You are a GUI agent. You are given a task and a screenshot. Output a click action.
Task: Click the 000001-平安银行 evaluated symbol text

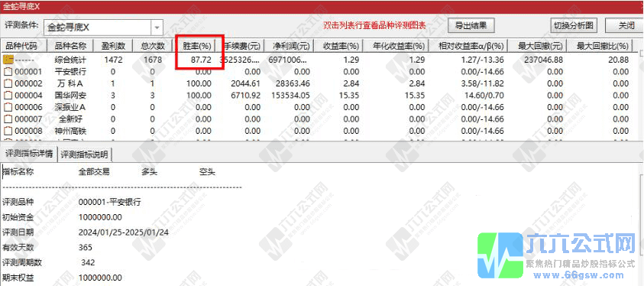[110, 202]
